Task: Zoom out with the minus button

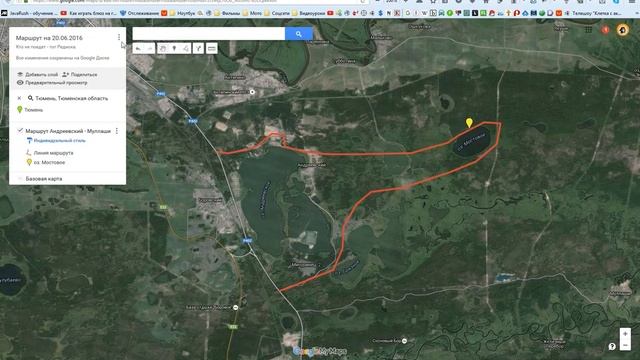Action: (x=625, y=345)
